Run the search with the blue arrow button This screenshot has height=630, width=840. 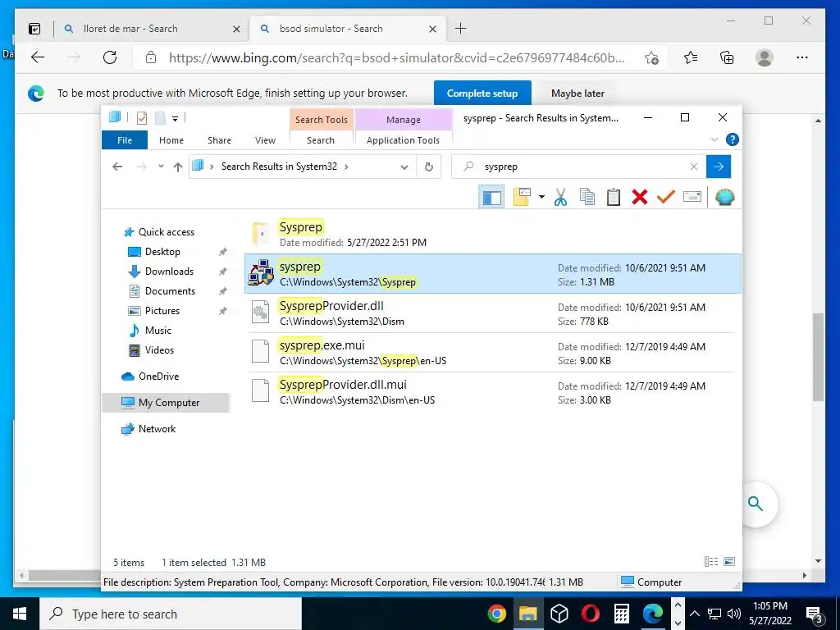point(719,167)
